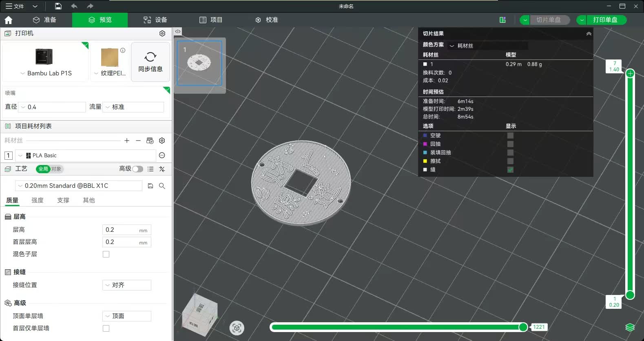Undo the last action

(74, 6)
